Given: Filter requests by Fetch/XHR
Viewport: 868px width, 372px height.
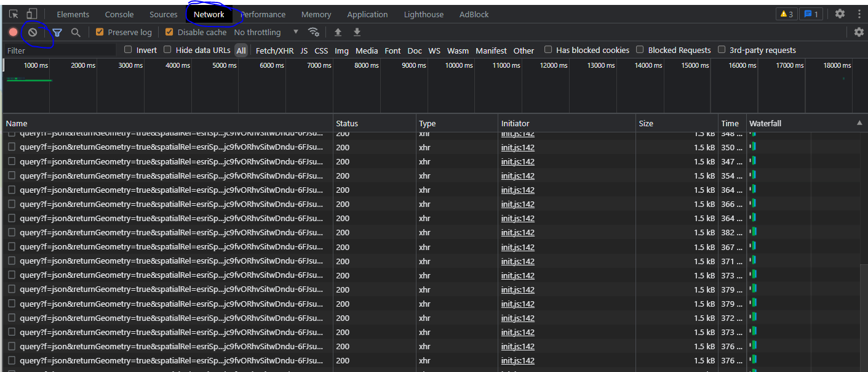Looking at the screenshot, I should coord(274,51).
